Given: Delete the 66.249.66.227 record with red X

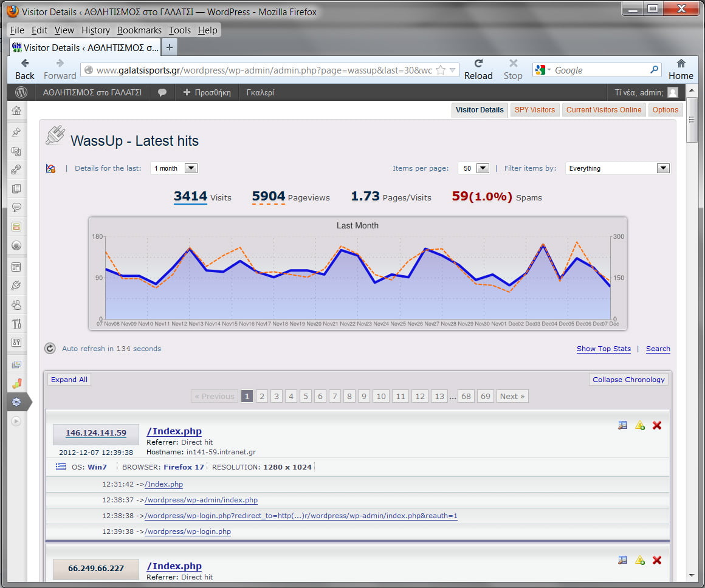Looking at the screenshot, I should tap(657, 560).
